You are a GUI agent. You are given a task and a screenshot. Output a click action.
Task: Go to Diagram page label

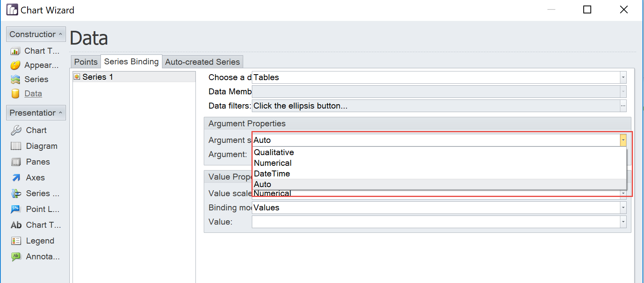pyautogui.click(x=42, y=146)
